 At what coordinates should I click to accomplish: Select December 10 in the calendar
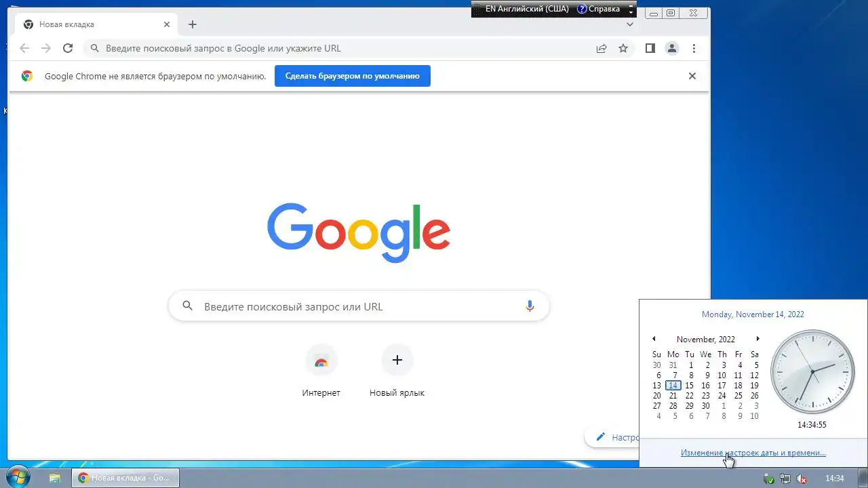[754, 416]
